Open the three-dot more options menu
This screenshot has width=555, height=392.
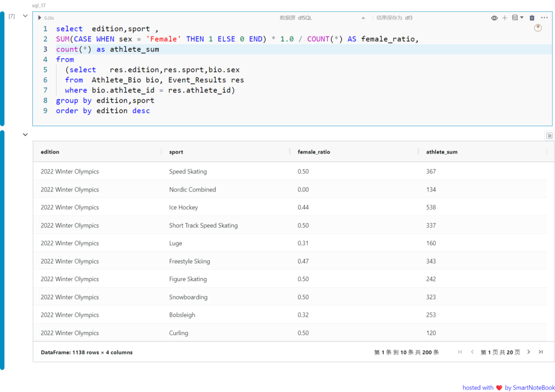pyautogui.click(x=544, y=18)
